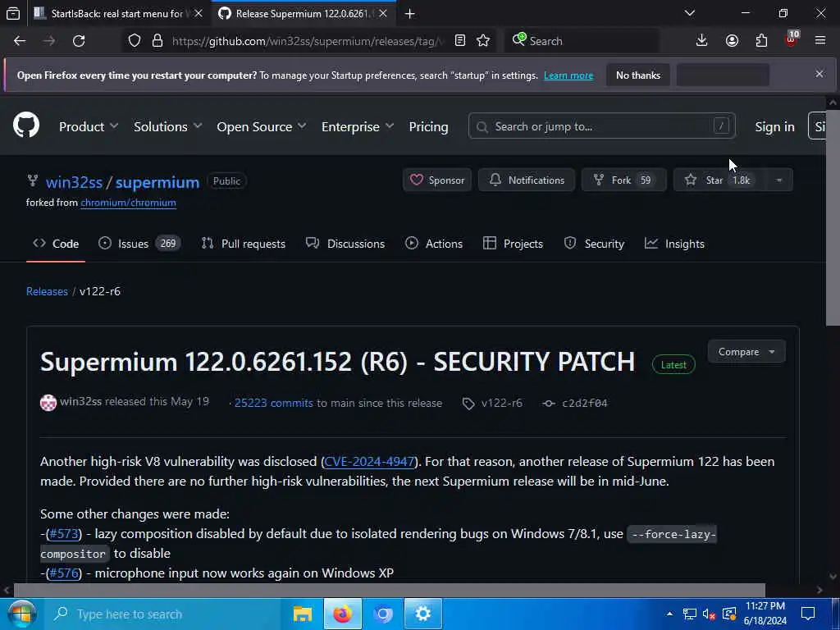Screen dimensions: 840x630
Task: Click GitHub Search or jump to field
Action: click(x=601, y=126)
